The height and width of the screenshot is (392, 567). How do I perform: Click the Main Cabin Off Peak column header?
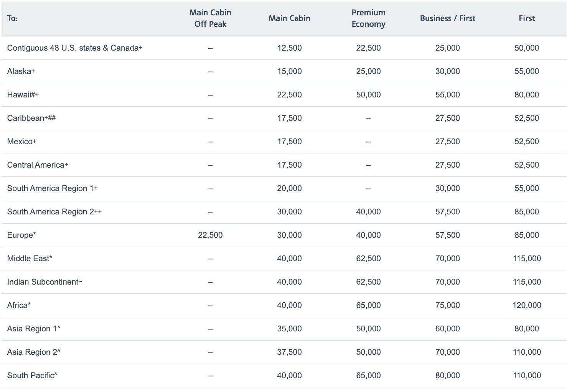[210, 18]
